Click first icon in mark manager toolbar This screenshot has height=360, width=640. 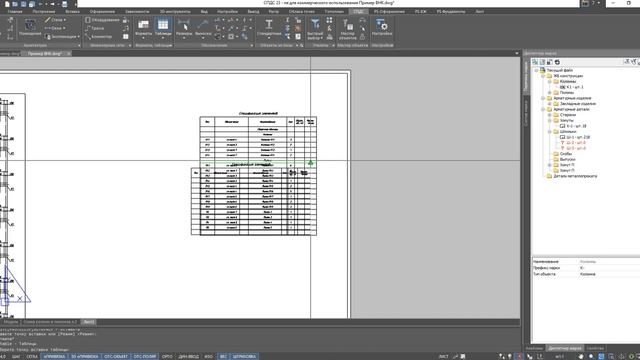pos(535,62)
